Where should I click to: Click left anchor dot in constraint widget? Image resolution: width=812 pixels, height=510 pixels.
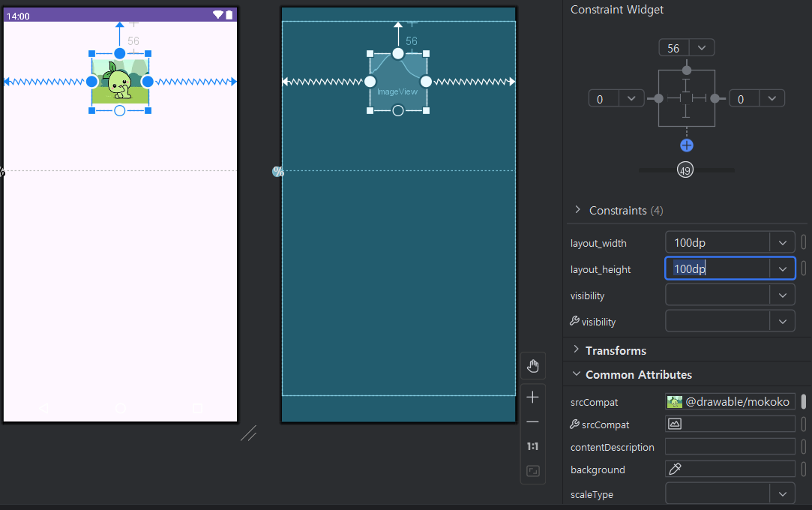(658, 98)
